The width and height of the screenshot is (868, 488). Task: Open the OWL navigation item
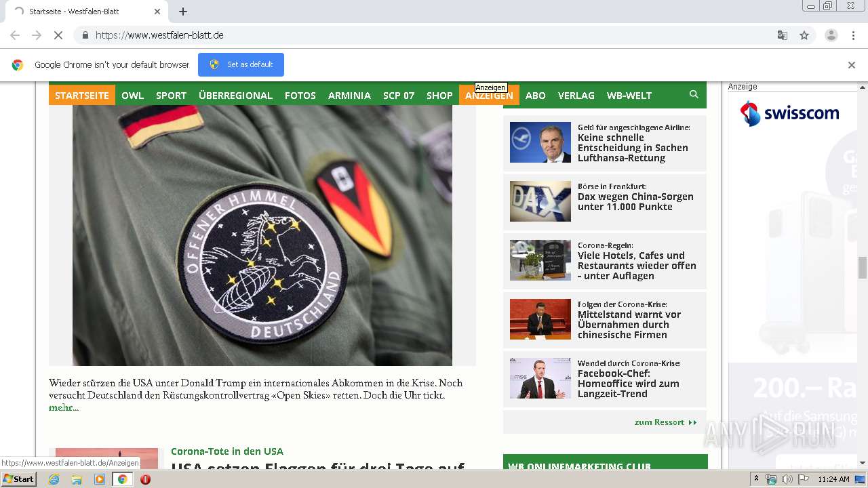coord(133,96)
